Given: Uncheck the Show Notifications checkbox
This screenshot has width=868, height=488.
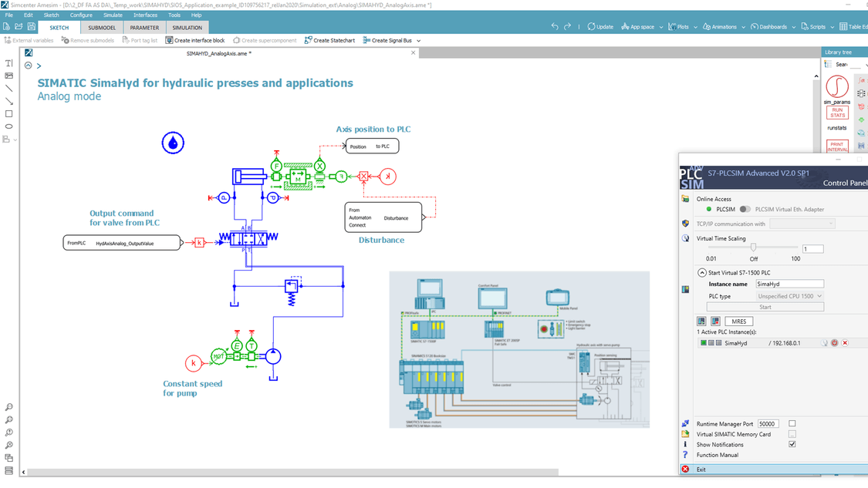Looking at the screenshot, I should click(x=792, y=444).
